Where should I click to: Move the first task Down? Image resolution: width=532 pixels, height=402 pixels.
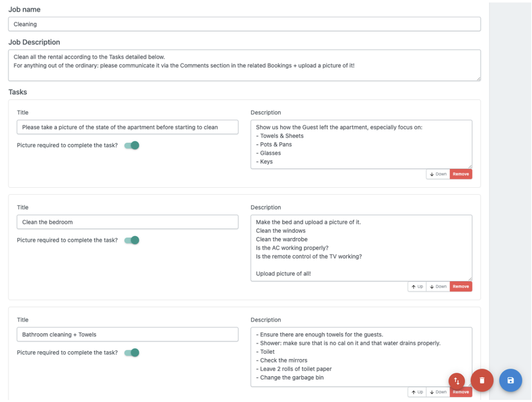[x=438, y=174]
